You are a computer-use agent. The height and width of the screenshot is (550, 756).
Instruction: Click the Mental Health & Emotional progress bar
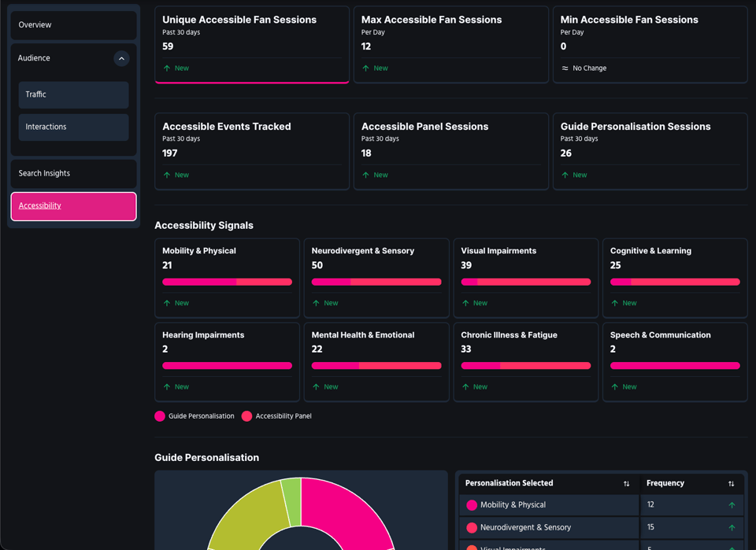pos(376,366)
